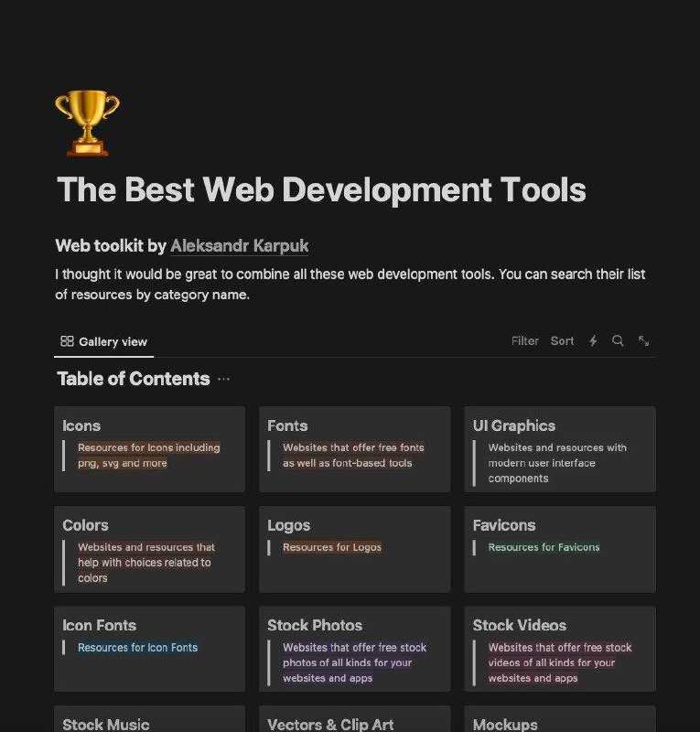Viewport: 700px width, 732px height.
Task: Open the database search magnifier icon
Action: click(618, 340)
